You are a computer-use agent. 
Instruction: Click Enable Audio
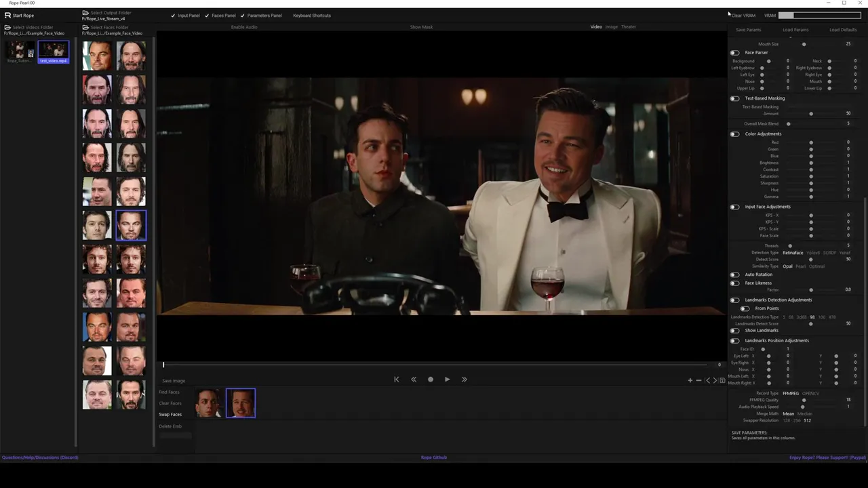pos(244,27)
